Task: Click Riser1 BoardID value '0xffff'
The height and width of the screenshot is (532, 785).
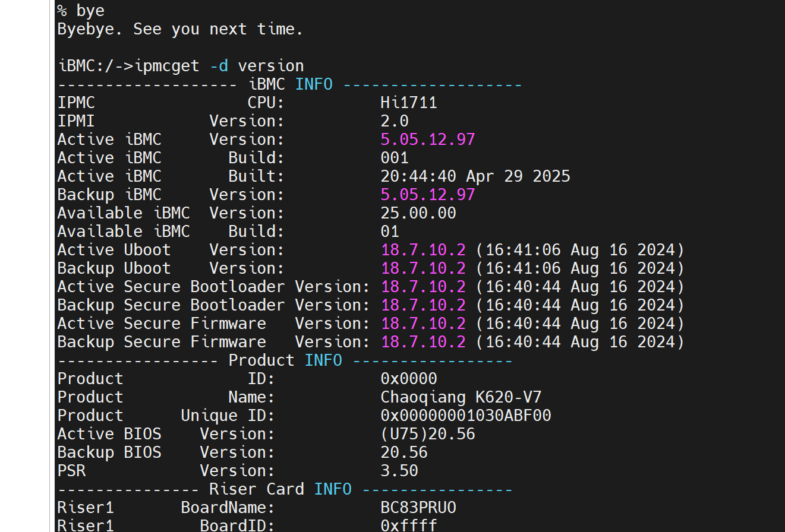Action: coord(409,525)
